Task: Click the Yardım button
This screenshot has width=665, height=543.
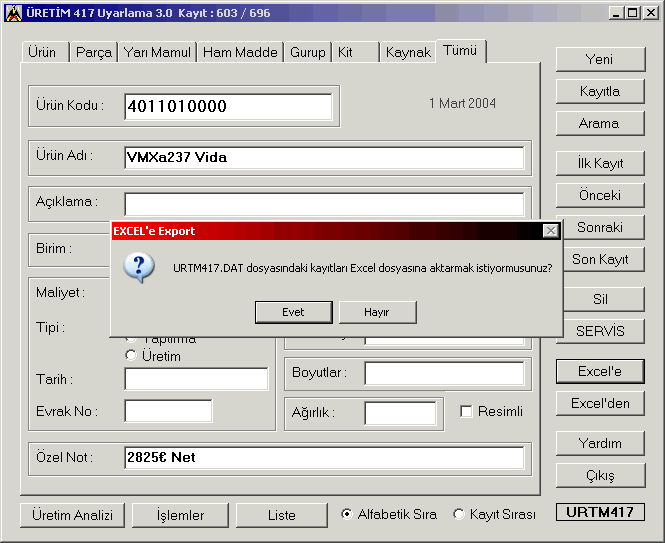Action: tap(600, 443)
